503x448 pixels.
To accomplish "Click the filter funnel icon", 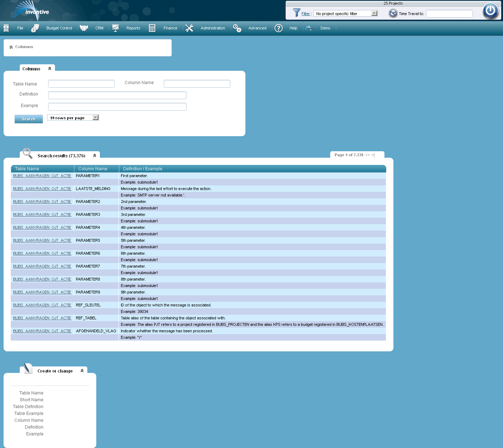I will (296, 13).
